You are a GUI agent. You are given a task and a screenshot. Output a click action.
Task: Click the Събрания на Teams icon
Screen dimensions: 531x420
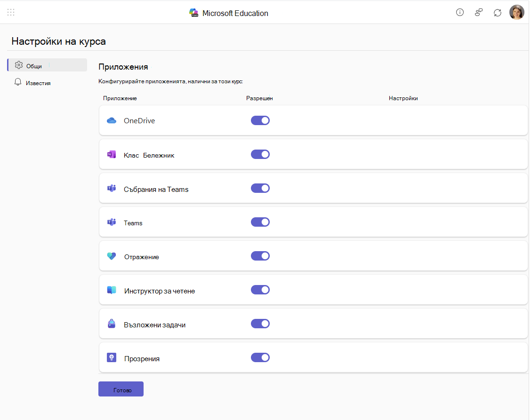pyautogui.click(x=112, y=188)
